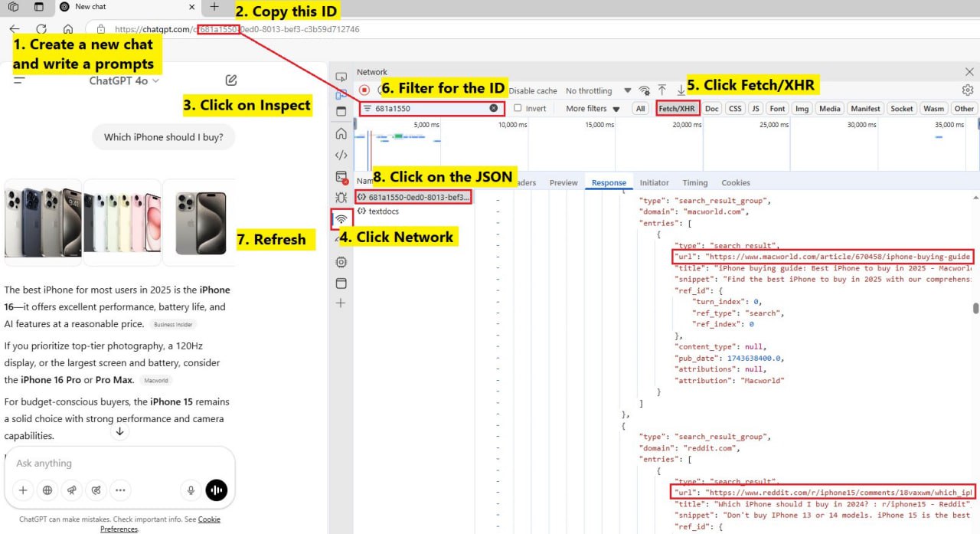
Task: Click the stop recording network log button
Action: [x=364, y=90]
